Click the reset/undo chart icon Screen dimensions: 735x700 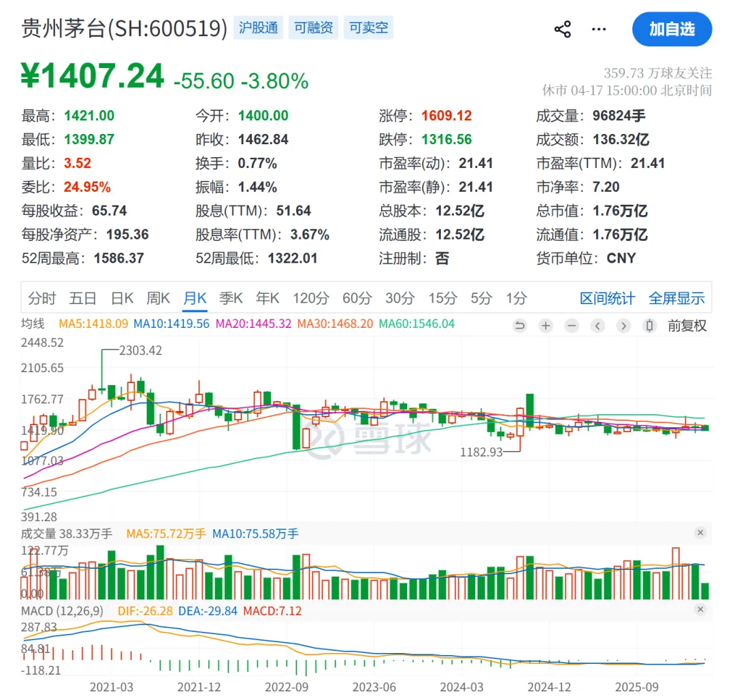click(x=520, y=326)
